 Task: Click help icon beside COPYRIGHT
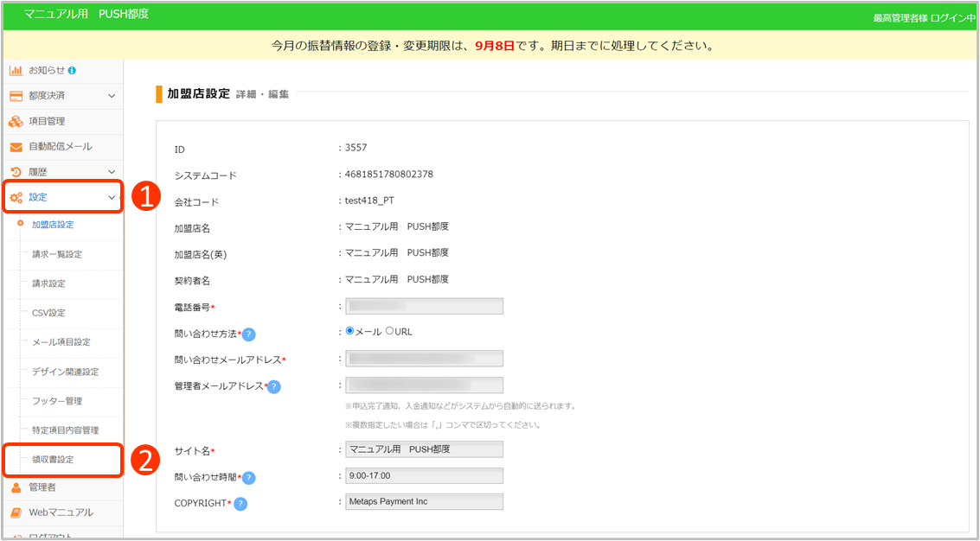click(x=240, y=504)
